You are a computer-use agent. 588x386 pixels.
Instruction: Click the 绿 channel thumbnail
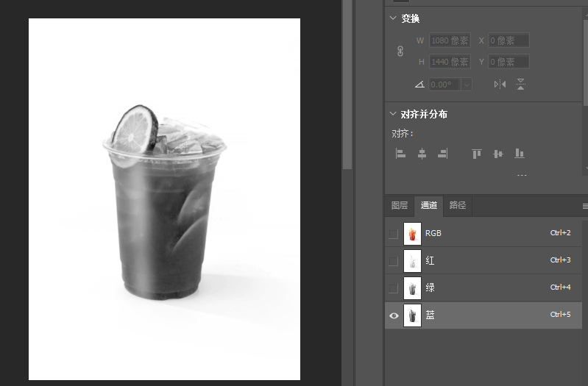pos(412,288)
